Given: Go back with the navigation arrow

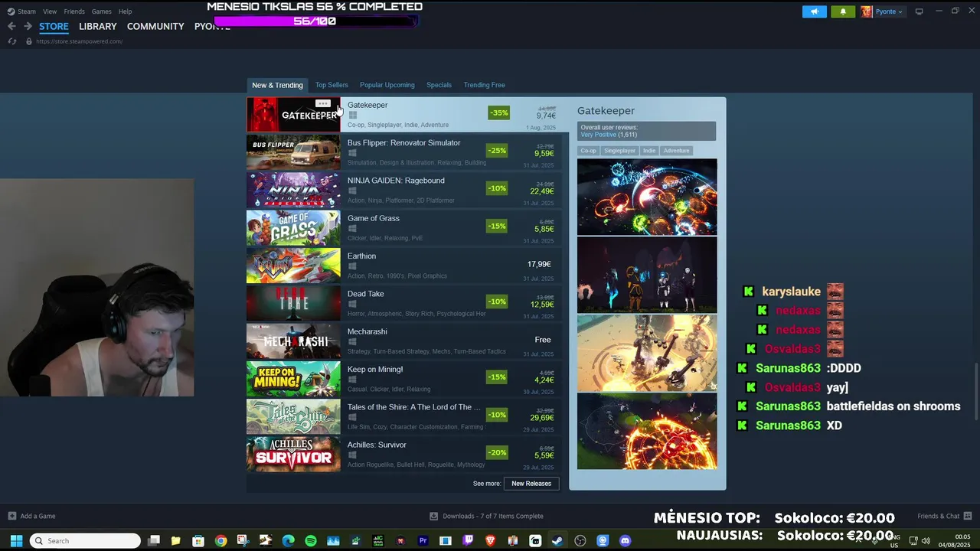Looking at the screenshot, I should pyautogui.click(x=11, y=26).
